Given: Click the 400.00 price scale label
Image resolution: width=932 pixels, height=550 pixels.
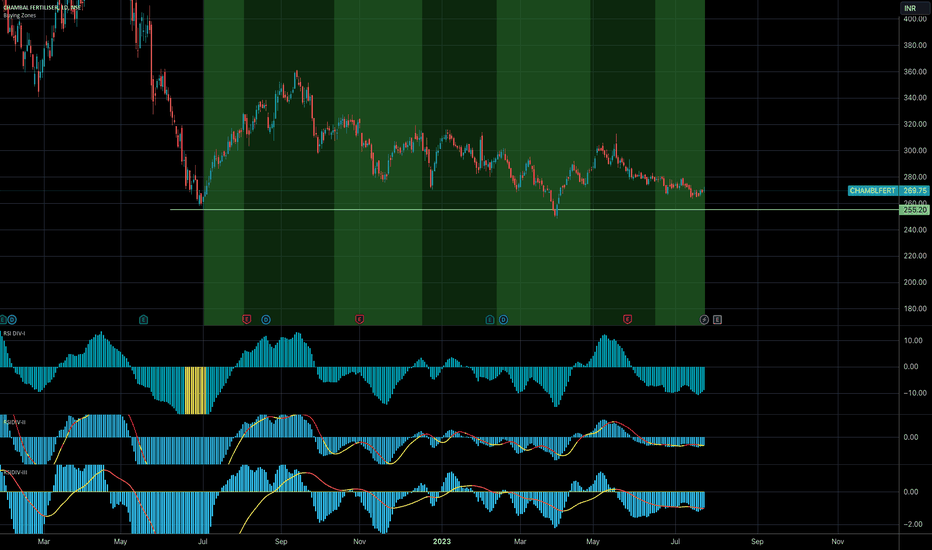Looking at the screenshot, I should [x=915, y=19].
